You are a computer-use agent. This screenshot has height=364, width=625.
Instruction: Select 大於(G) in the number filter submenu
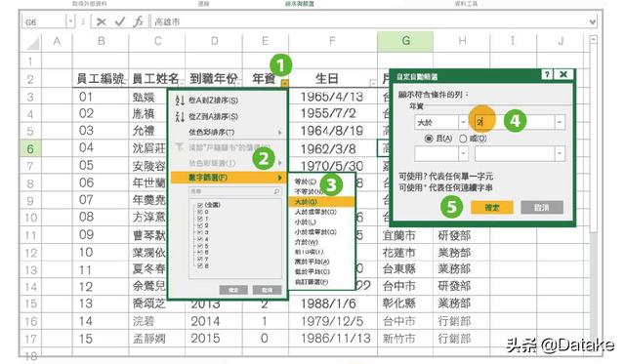tap(321, 201)
